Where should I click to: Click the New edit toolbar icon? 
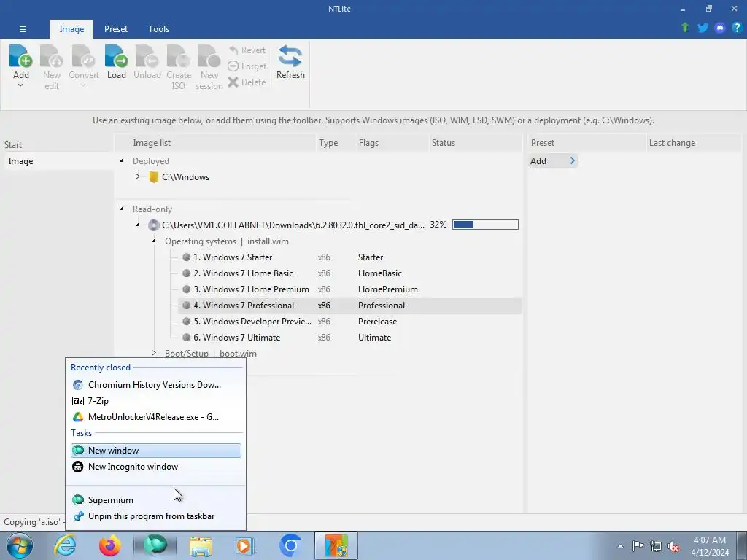(x=52, y=56)
